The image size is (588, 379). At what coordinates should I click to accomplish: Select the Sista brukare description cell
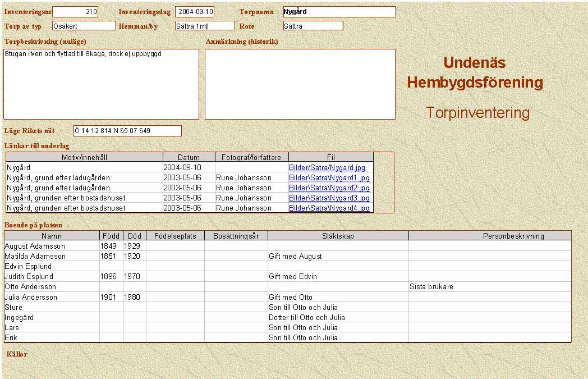[489, 286]
